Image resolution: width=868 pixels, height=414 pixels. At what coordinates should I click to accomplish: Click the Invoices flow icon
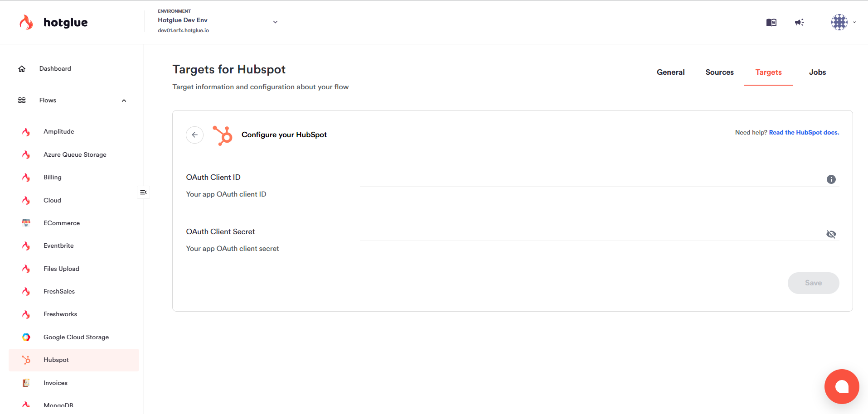coord(26,383)
